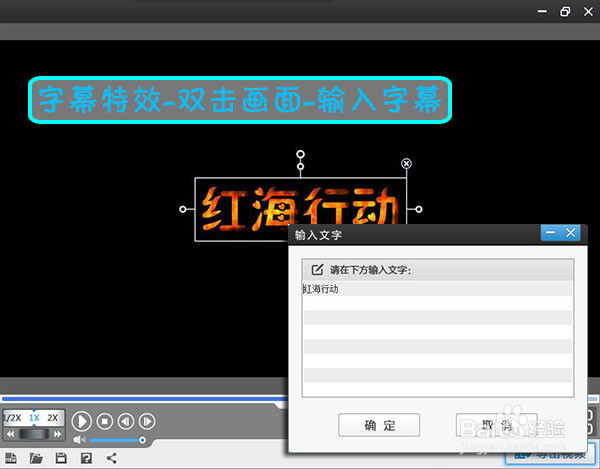Image resolution: width=600 pixels, height=469 pixels.
Task: Click the left resize handle of subtitle box
Action: pos(183,209)
